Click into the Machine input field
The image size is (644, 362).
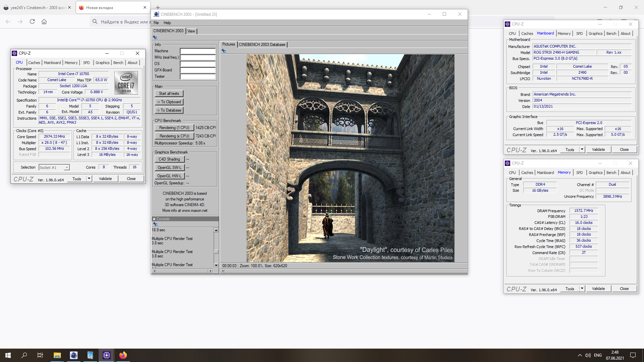click(198, 51)
